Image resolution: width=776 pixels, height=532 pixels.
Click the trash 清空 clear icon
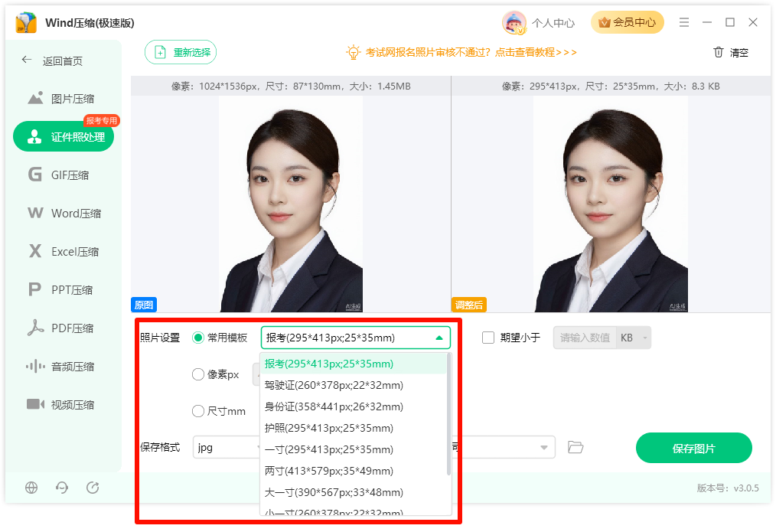click(718, 52)
